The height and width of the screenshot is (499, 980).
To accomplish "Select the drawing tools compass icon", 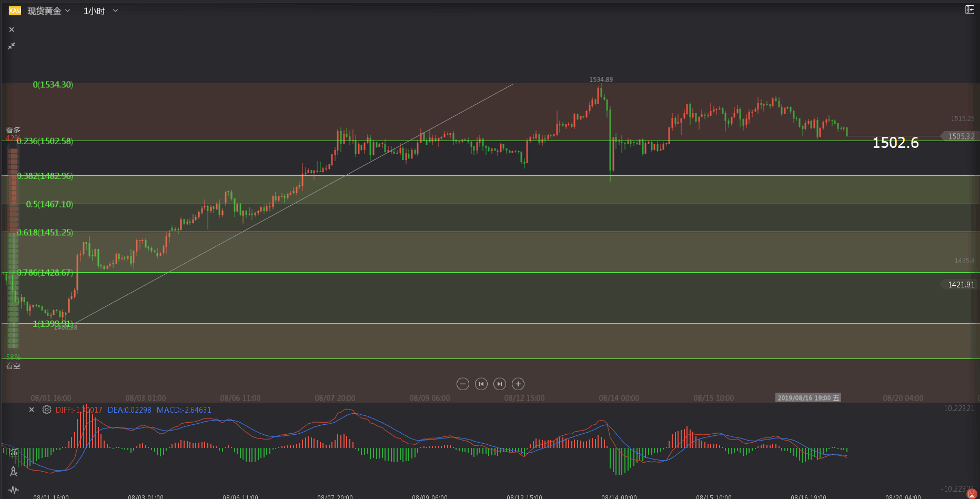I will pos(14,471).
